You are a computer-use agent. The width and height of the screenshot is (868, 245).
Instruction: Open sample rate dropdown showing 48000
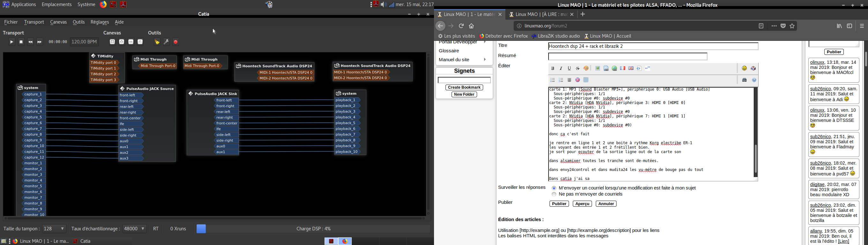click(x=135, y=229)
